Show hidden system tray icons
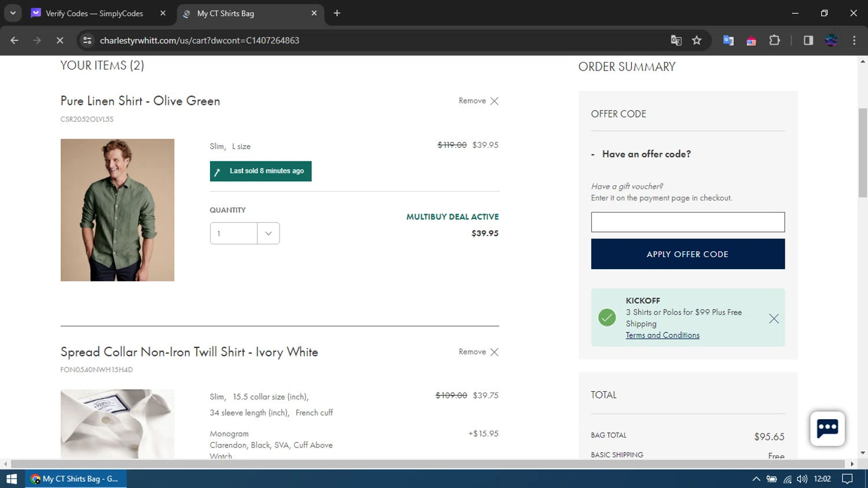This screenshot has height=488, width=868. (756, 479)
